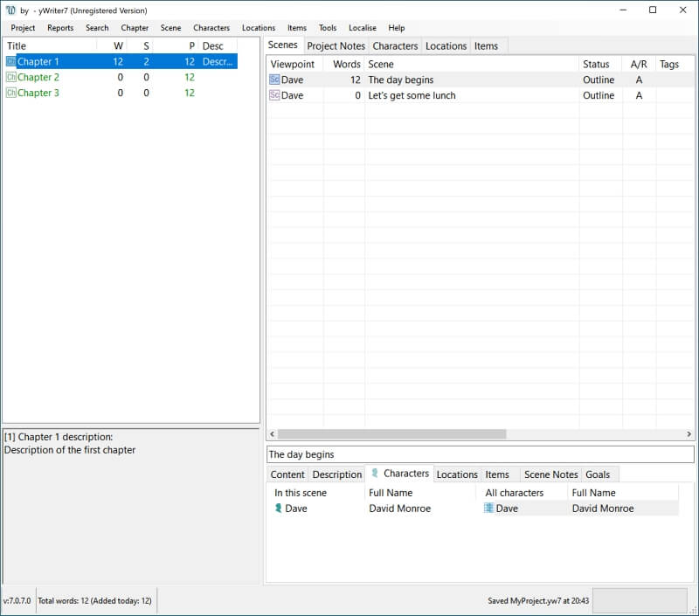Screen dimensions: 699x616
Task: Click Dave's person icon in 'In this scene'
Action: coord(278,509)
